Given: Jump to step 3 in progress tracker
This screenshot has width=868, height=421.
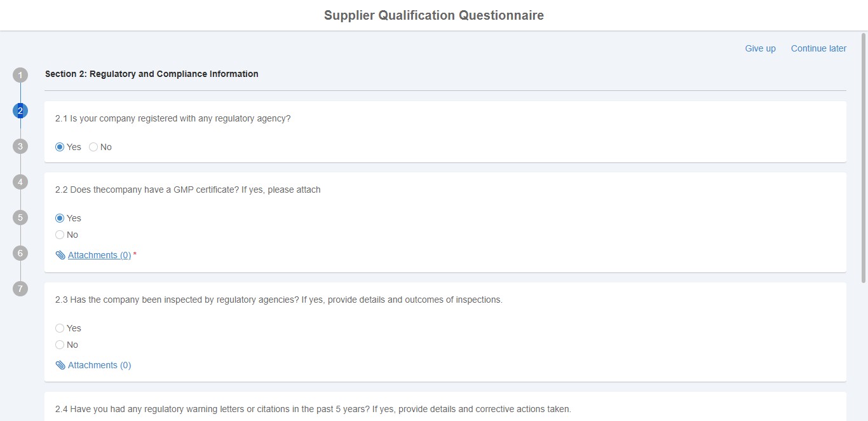Looking at the screenshot, I should pyautogui.click(x=20, y=146).
